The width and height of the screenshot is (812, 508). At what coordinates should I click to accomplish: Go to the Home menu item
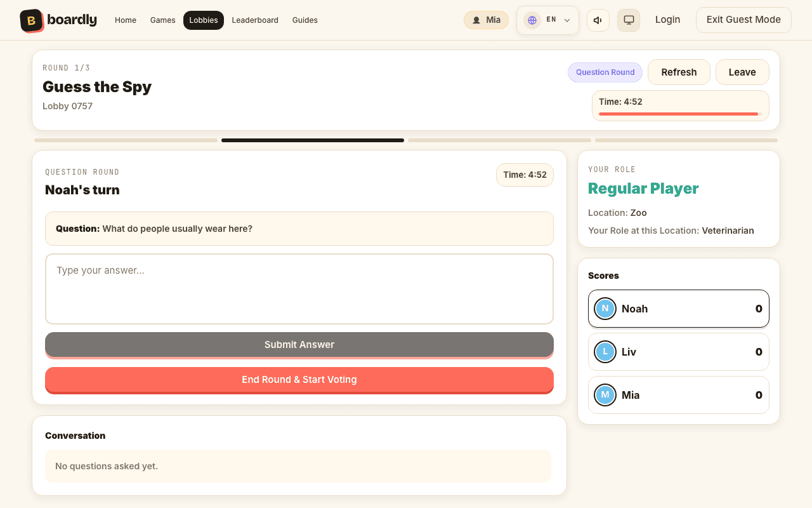[x=126, y=20]
